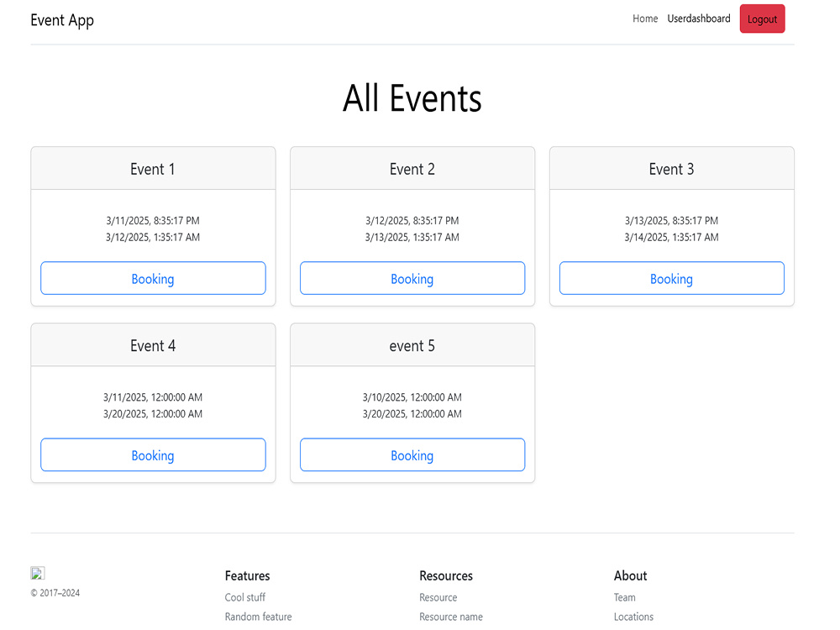Select Event 4 end date 3/20/2025, 12:00:00 AM
Image resolution: width=840 pixels, height=630 pixels.
tap(153, 414)
